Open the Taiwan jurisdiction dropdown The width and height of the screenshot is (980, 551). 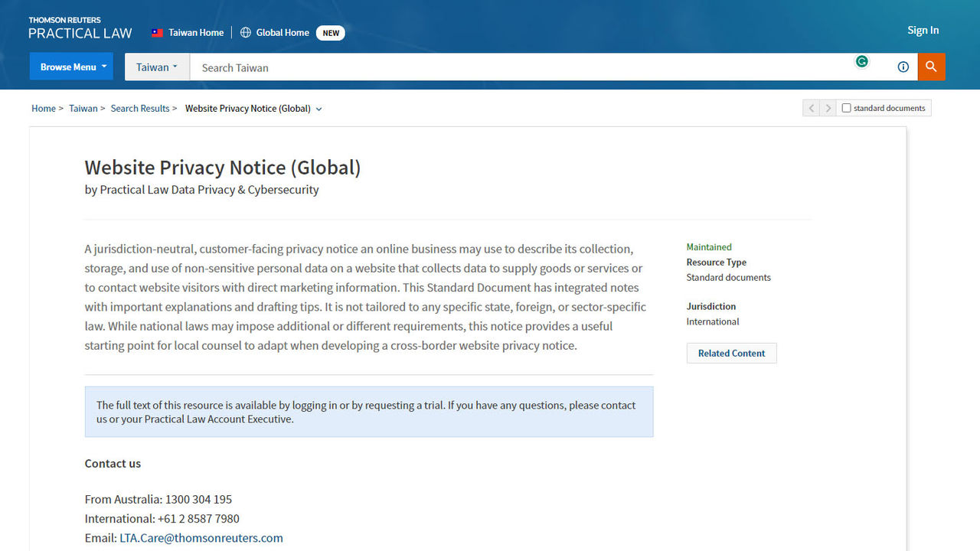157,67
